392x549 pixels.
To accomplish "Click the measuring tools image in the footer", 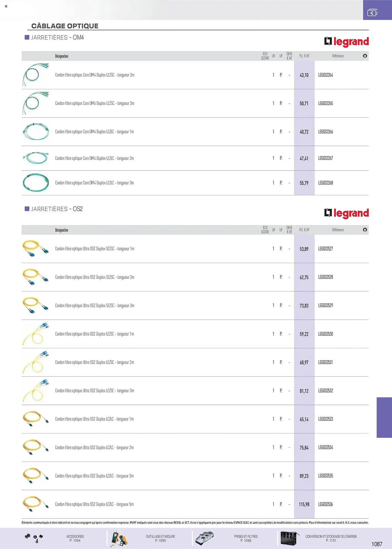I will tap(119, 539).
